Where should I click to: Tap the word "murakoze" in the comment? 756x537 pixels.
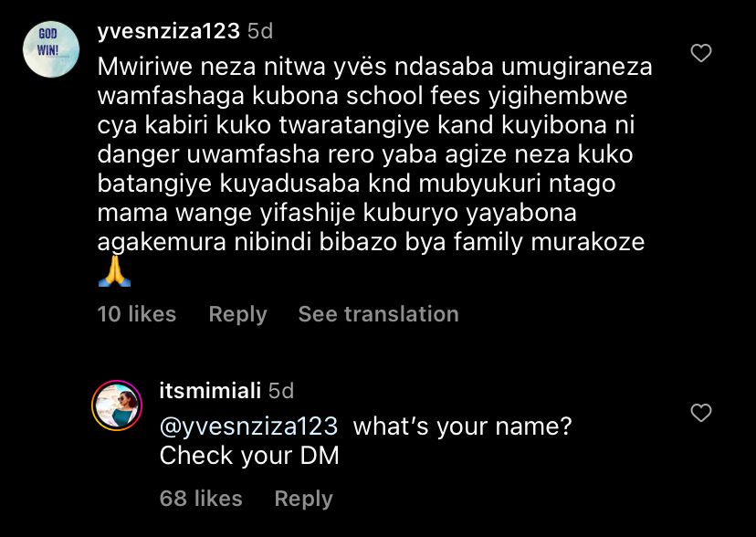(x=588, y=242)
